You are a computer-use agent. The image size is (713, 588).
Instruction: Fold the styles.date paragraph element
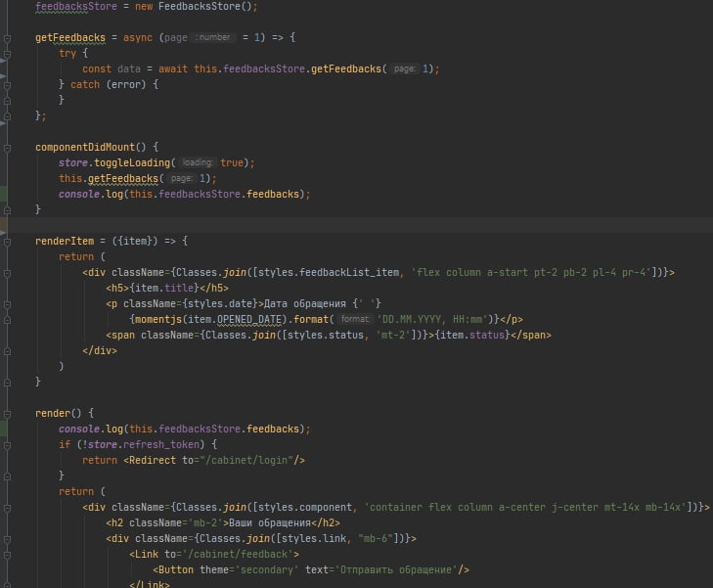[x=7, y=304]
